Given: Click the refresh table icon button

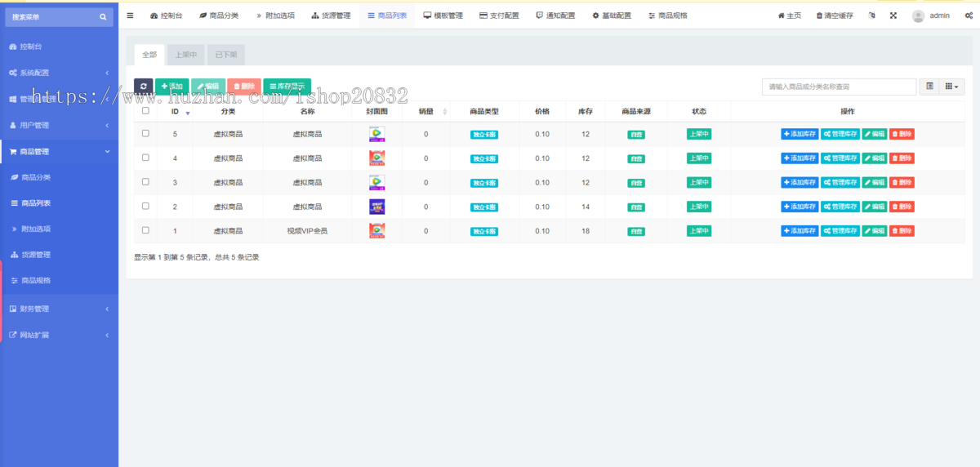Looking at the screenshot, I should 144,87.
